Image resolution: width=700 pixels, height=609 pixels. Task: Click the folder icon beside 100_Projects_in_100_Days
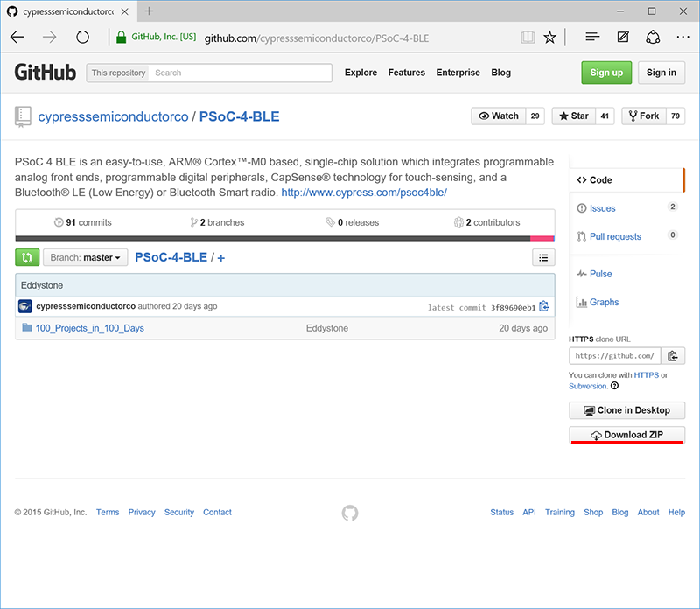pos(27,328)
